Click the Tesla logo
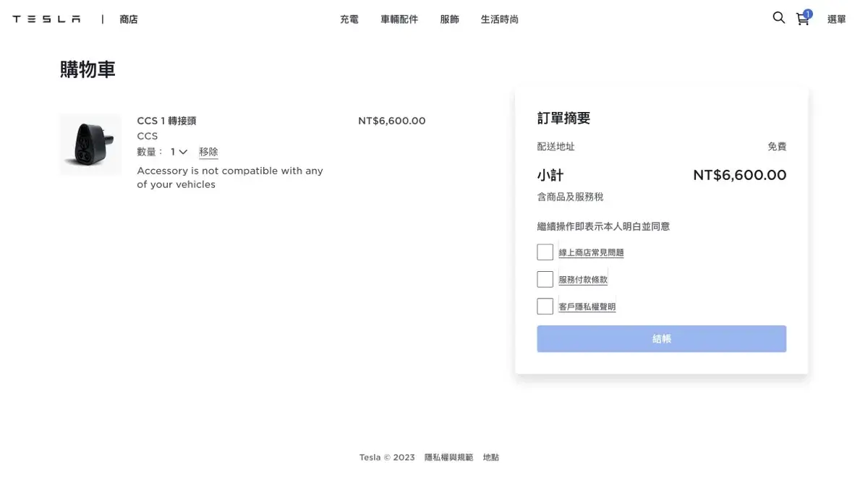The height and width of the screenshot is (488, 868). tap(46, 20)
